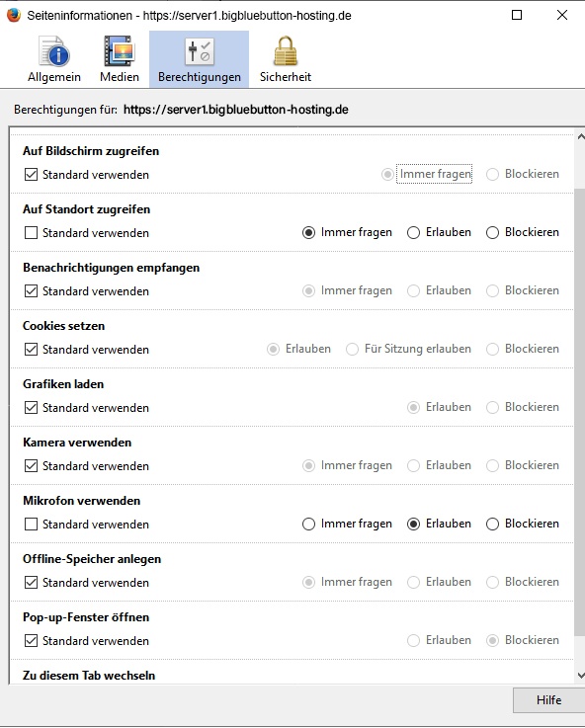
Task: Uncheck Standard verwenden for Pop-up-Fenster öffnen
Action: [31, 641]
